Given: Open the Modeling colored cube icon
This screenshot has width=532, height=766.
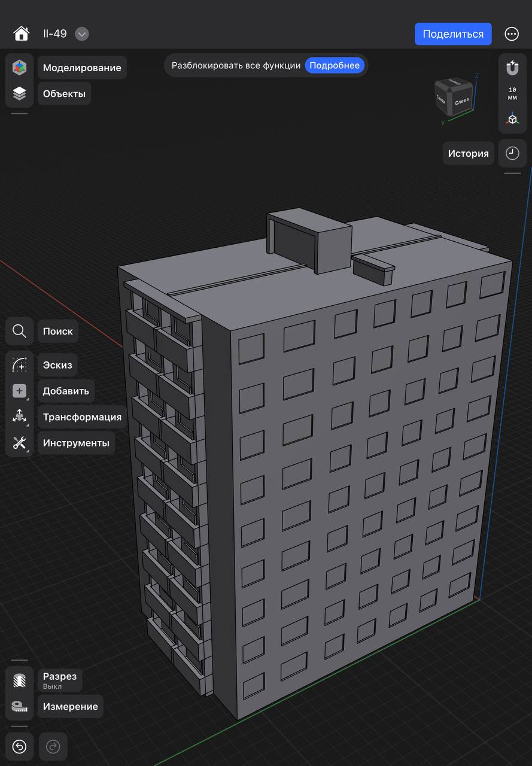Looking at the screenshot, I should (19, 68).
